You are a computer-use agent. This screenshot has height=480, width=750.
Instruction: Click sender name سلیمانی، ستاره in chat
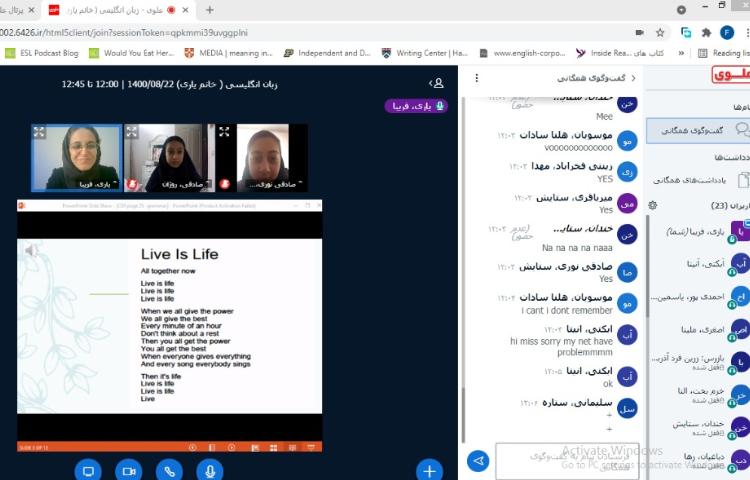click(x=576, y=403)
